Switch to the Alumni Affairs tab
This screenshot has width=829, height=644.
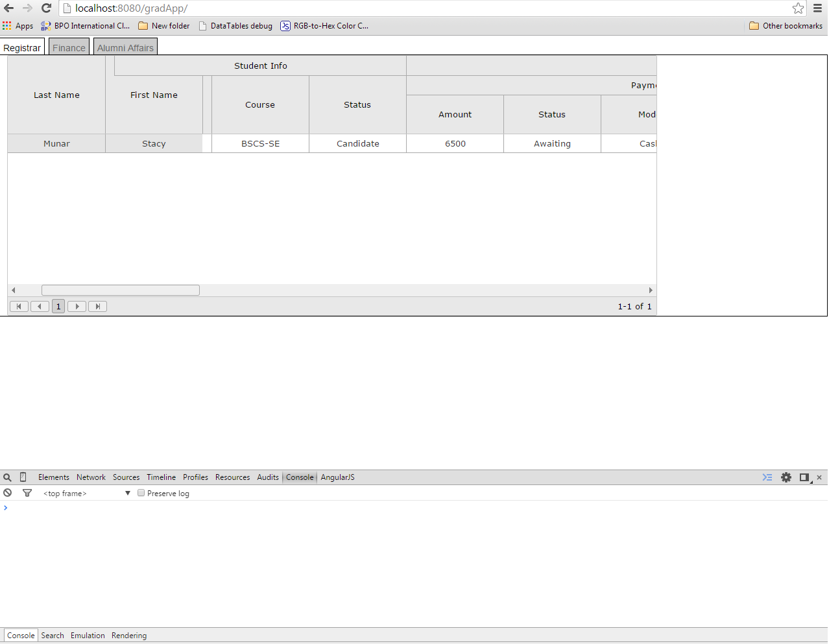click(125, 47)
